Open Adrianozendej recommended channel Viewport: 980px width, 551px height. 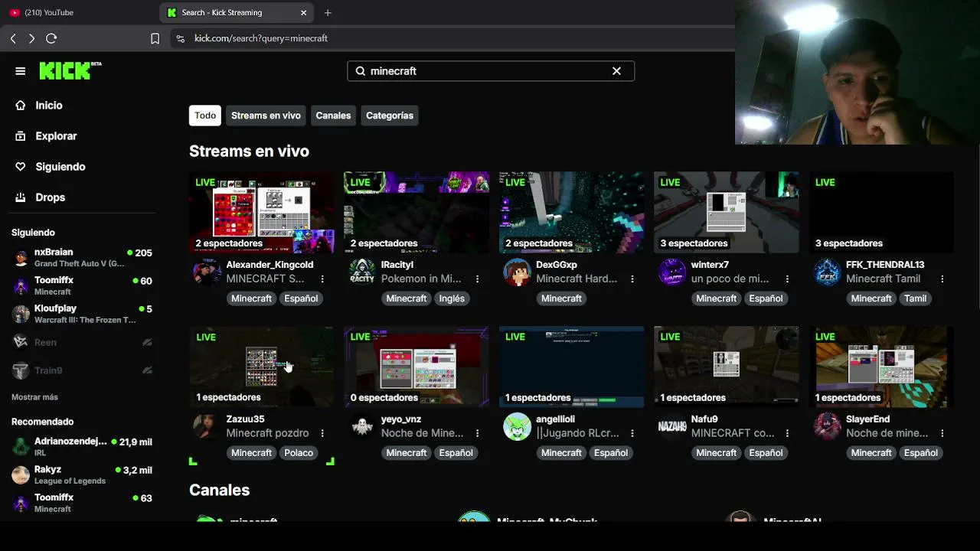[82, 447]
